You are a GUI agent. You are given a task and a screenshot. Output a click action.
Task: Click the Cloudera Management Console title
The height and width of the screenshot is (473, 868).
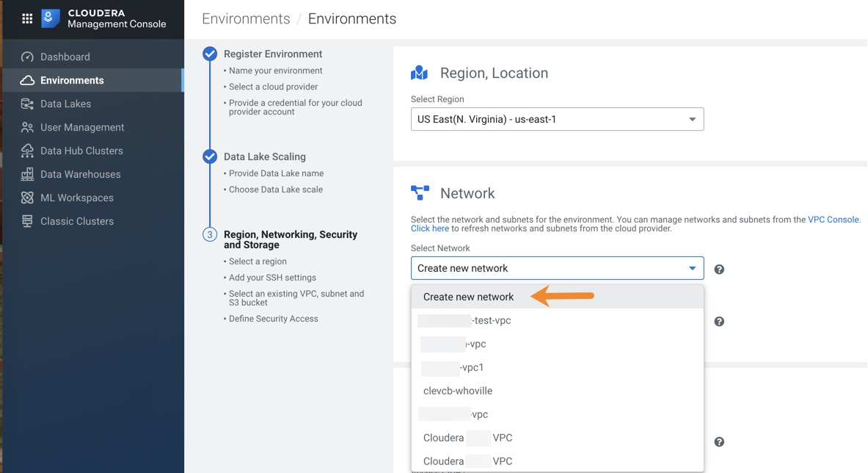[x=117, y=18]
